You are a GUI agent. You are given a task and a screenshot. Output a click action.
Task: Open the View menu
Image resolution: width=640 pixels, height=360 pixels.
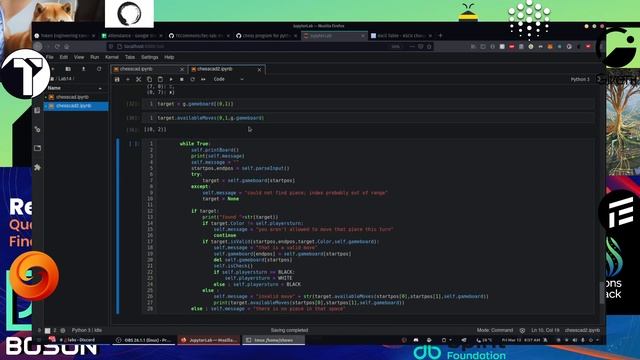[x=79, y=57]
